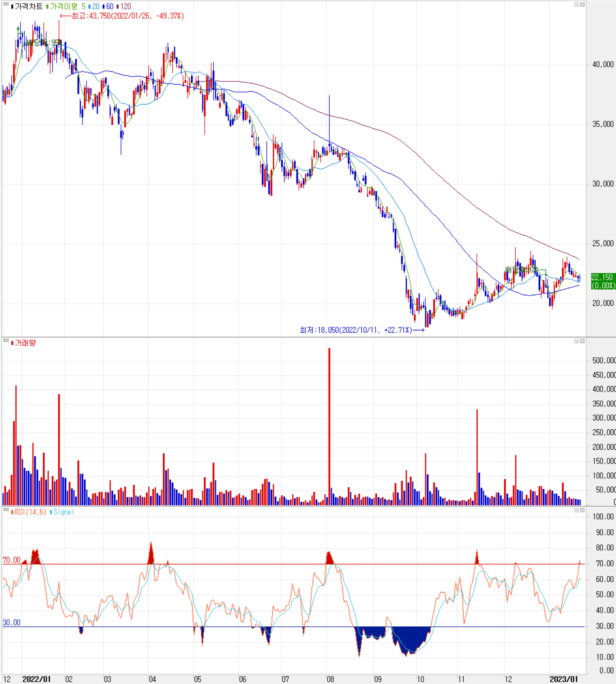Viewport: 616px width, 684px height.
Task: Click the 04 month axis label
Action: 152,679
